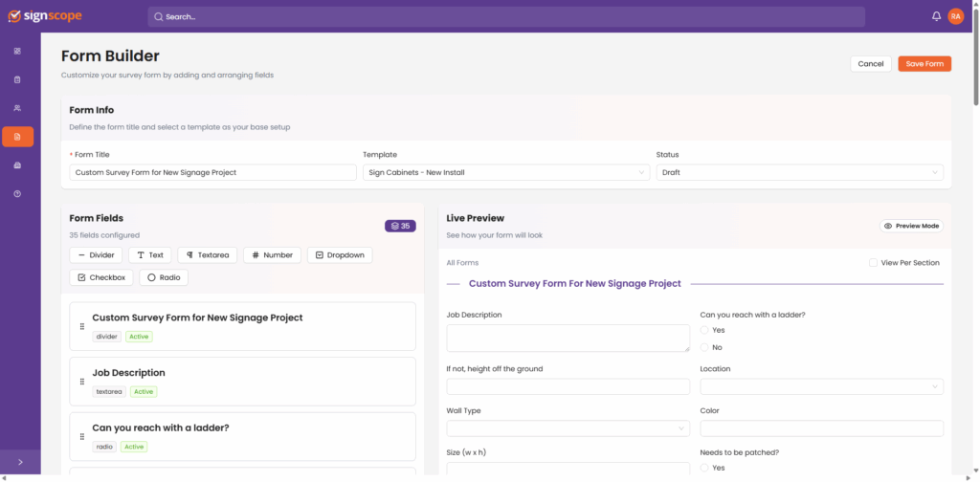Click the Active tag on ladder question card
The height and width of the screenshot is (482, 980).
coord(134,447)
